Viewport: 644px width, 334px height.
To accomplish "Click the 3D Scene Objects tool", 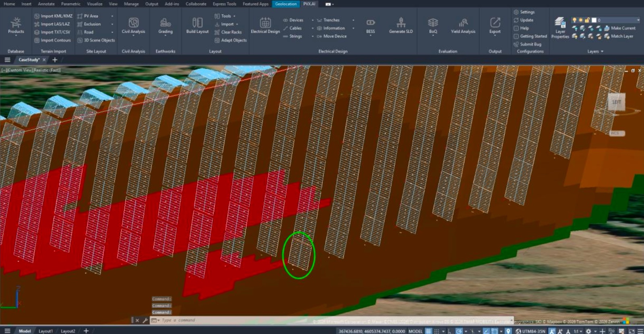I will pyautogui.click(x=96, y=40).
